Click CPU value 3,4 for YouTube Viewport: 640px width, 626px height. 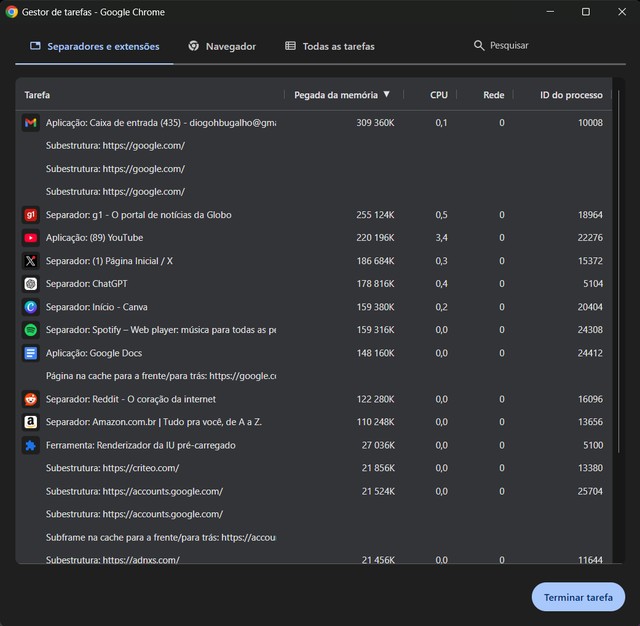click(441, 238)
